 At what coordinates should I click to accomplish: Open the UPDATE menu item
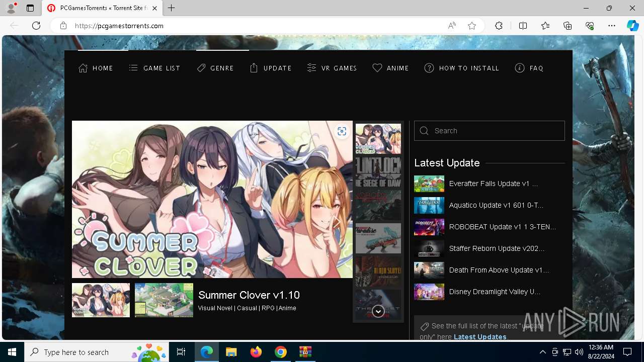coord(271,68)
